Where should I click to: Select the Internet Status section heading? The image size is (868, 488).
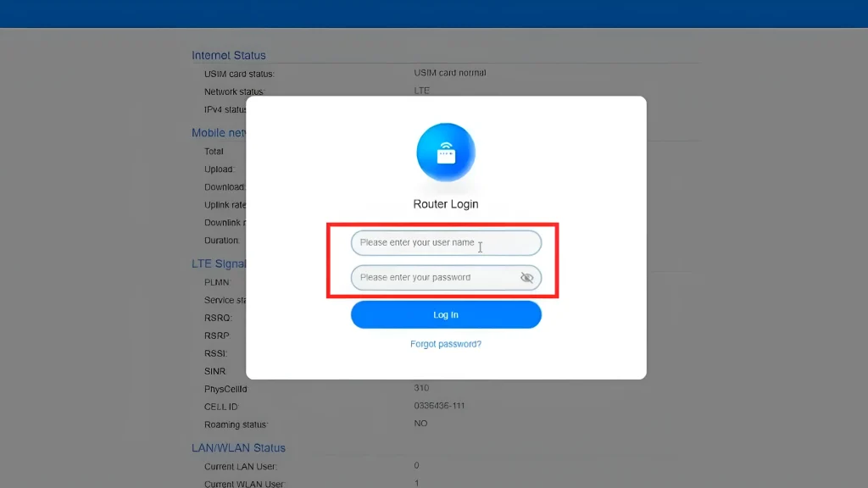coord(228,54)
